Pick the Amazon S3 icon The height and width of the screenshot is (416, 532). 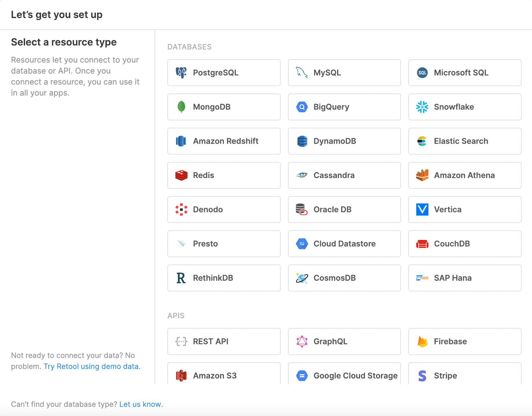tap(181, 376)
